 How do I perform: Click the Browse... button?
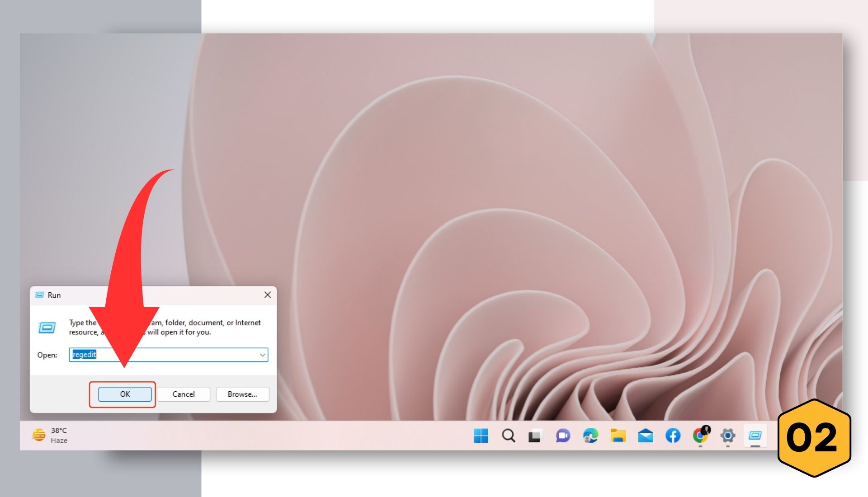pos(242,394)
